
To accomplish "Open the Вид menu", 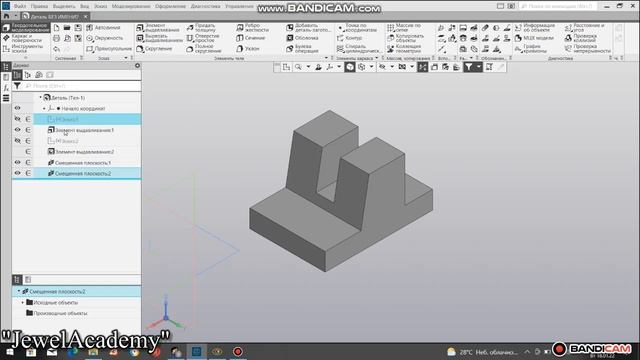I will pyautogui.click(x=84, y=6).
